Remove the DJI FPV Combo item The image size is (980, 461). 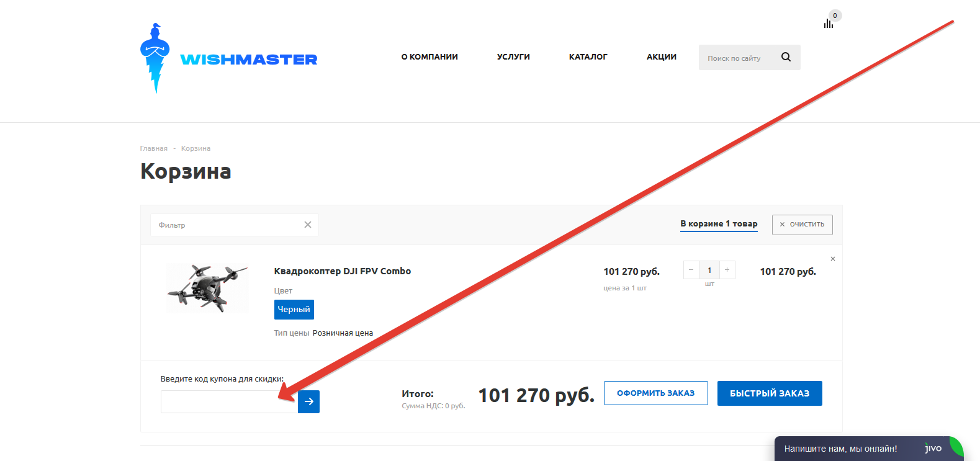point(833,259)
